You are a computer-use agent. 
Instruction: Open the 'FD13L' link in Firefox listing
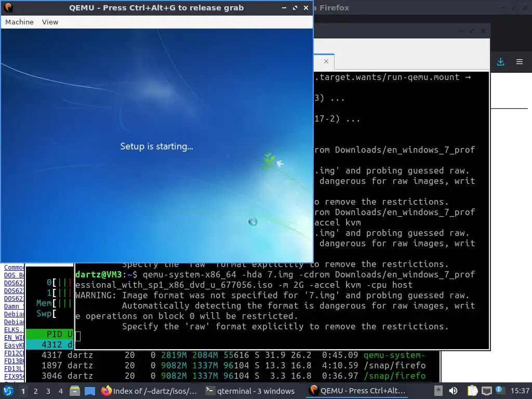tap(14, 368)
